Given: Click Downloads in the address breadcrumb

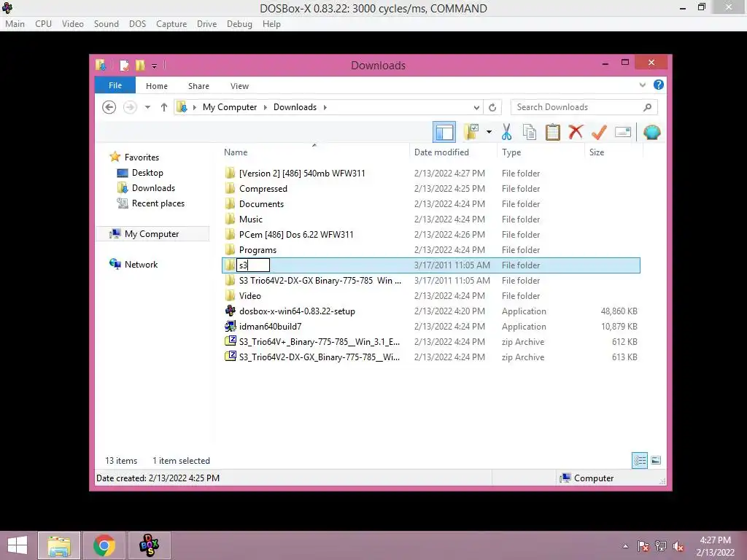Looking at the screenshot, I should pyautogui.click(x=295, y=107).
